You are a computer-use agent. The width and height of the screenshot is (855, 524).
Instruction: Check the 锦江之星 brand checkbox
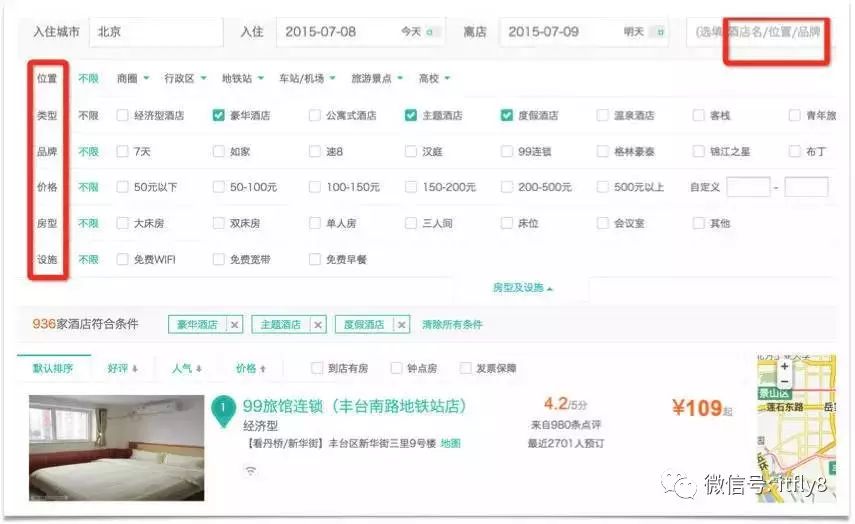click(699, 151)
